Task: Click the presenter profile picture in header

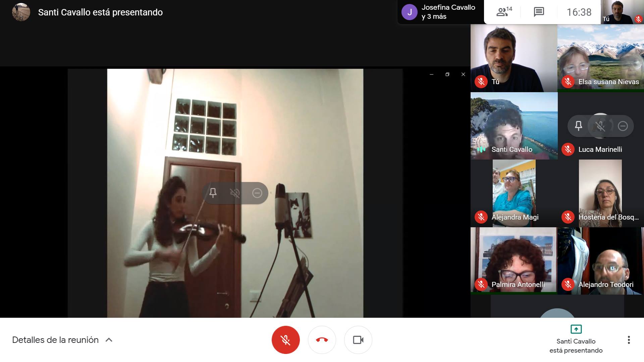Action: click(x=21, y=12)
